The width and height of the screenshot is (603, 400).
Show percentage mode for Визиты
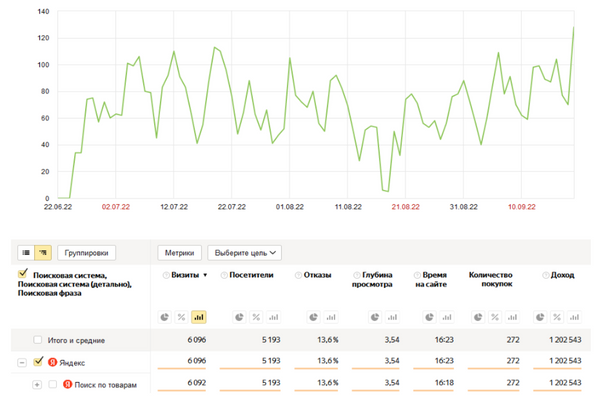pos(181,317)
